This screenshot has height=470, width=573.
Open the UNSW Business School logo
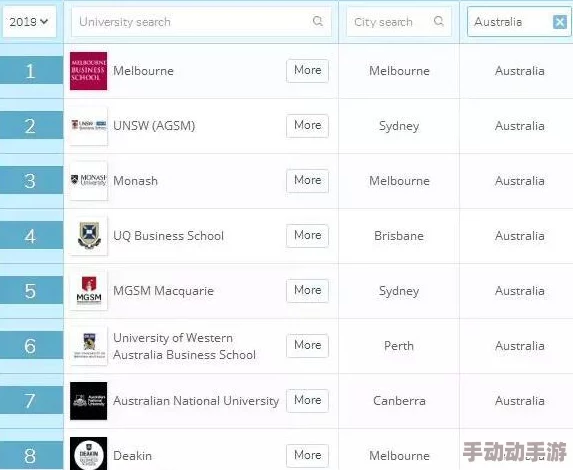coord(88,126)
